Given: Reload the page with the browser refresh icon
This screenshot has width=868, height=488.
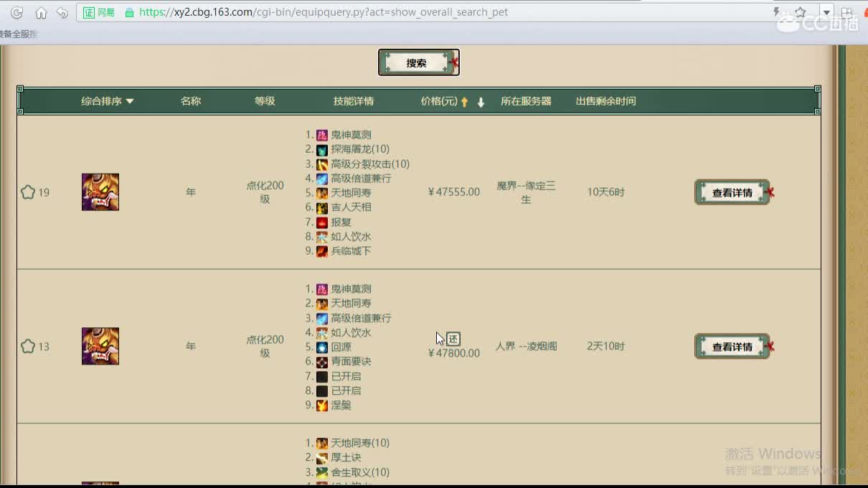Looking at the screenshot, I should (17, 12).
